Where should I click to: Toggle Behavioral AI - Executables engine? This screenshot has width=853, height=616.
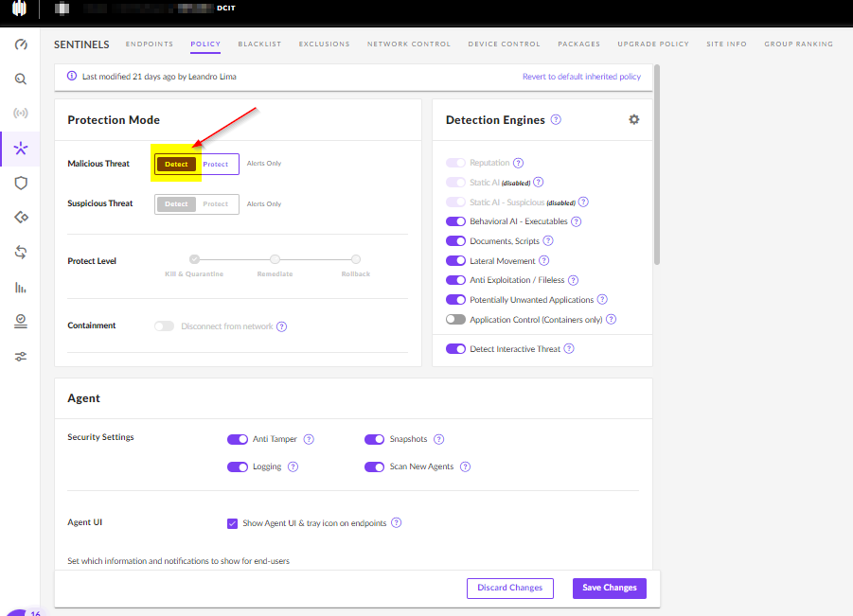coord(455,221)
